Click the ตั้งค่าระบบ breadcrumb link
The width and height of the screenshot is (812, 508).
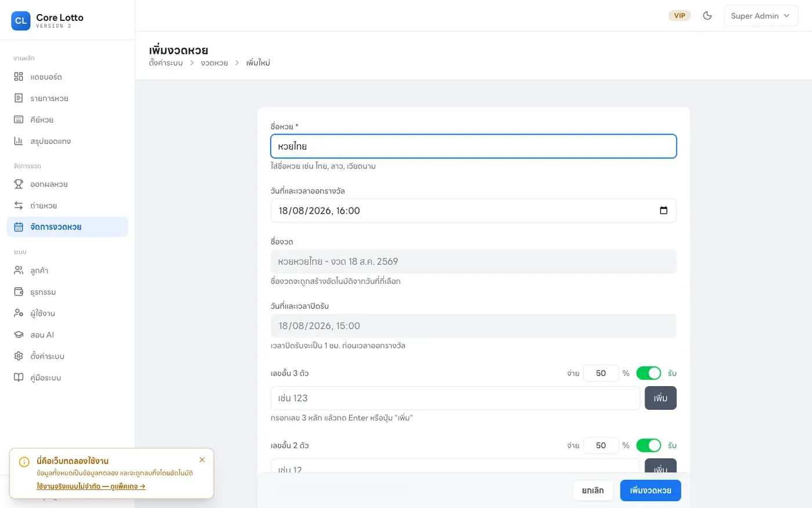166,63
